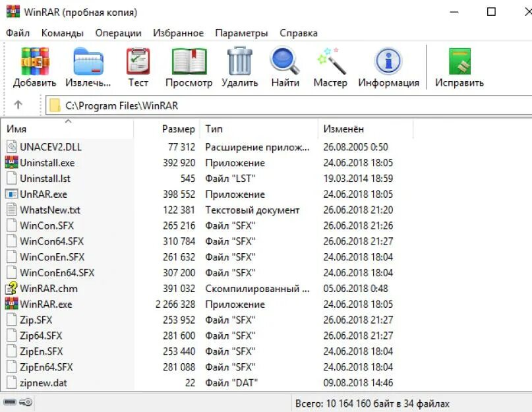Select the Zip64.SFX file name

pos(41,336)
